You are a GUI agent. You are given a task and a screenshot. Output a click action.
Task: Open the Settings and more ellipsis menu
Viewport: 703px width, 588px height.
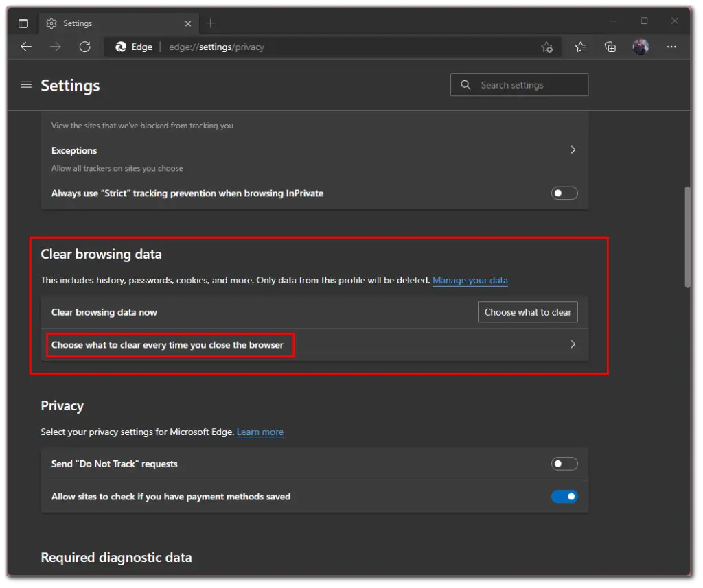(x=671, y=47)
